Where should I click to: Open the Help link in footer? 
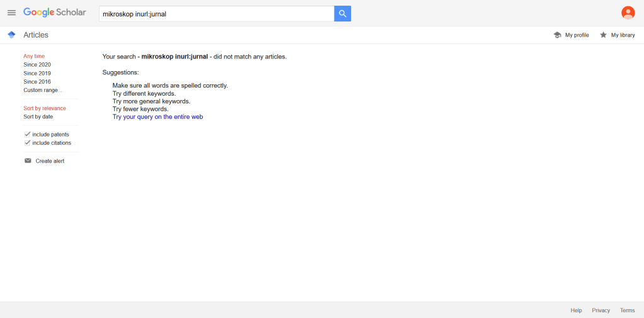576,310
